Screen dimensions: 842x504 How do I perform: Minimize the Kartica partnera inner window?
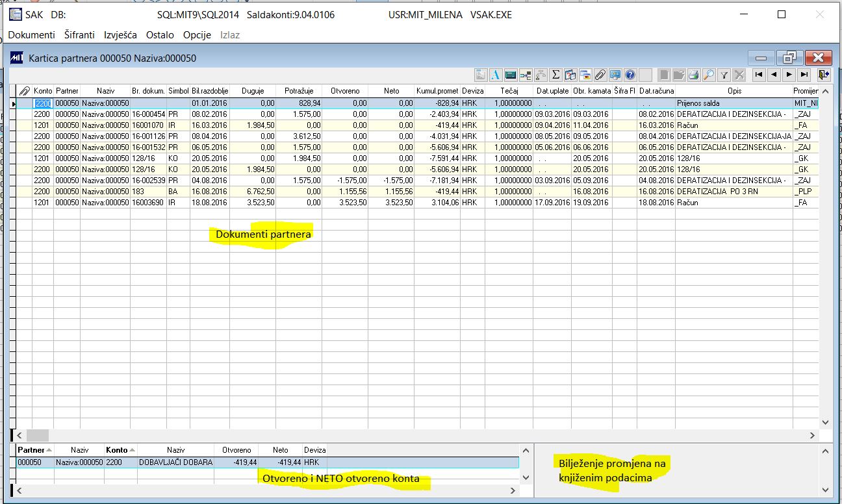coord(761,58)
